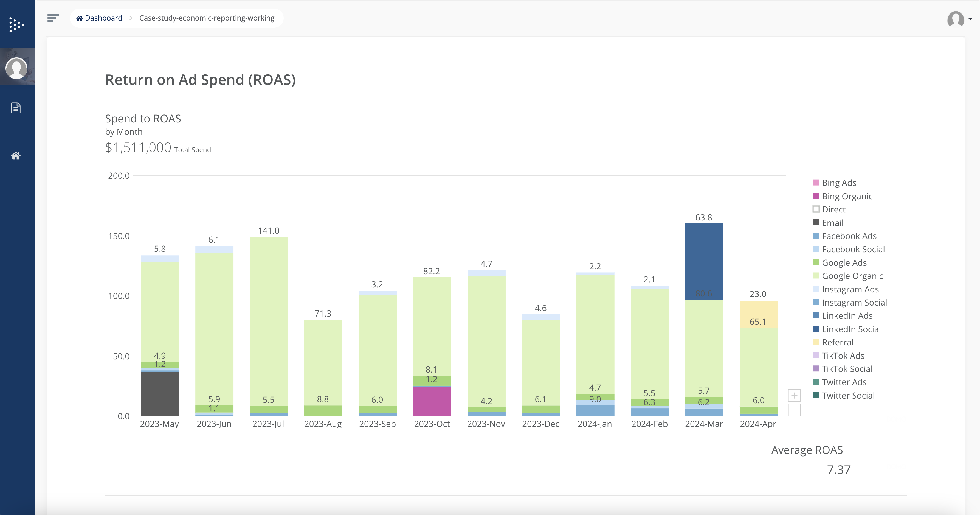Click the 2023-Dec x-axis label
Viewport: 980px width, 515px height.
pyautogui.click(x=540, y=424)
